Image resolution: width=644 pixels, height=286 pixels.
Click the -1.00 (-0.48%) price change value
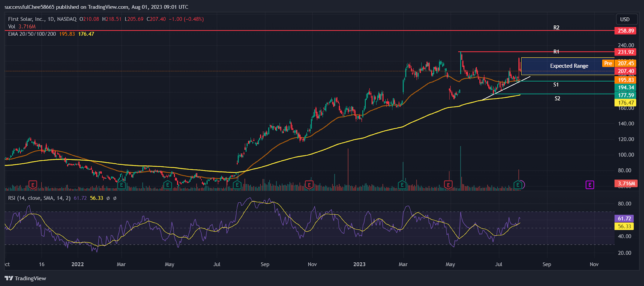[x=186, y=19]
